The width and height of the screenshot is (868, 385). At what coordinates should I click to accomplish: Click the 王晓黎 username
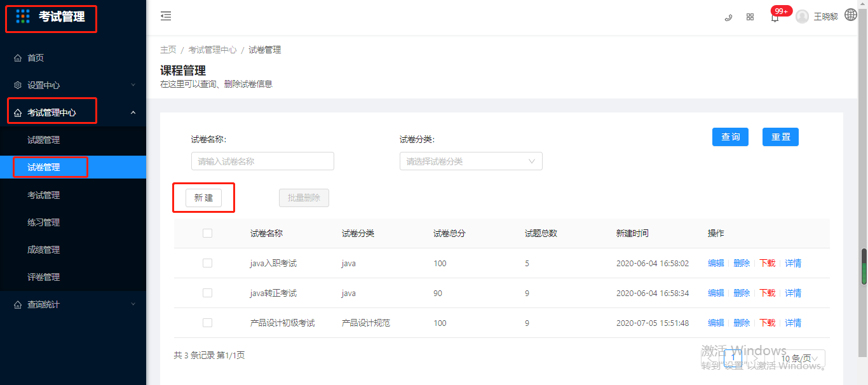[825, 17]
